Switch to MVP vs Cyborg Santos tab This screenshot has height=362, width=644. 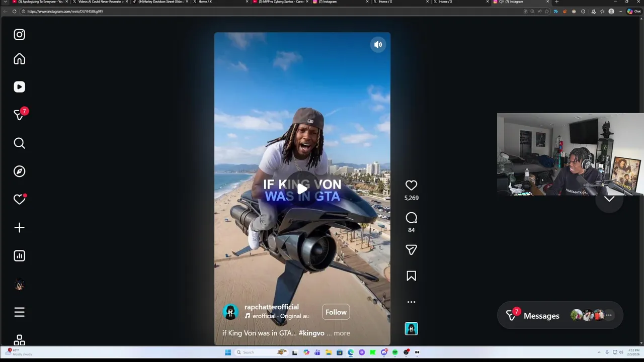pos(281,2)
